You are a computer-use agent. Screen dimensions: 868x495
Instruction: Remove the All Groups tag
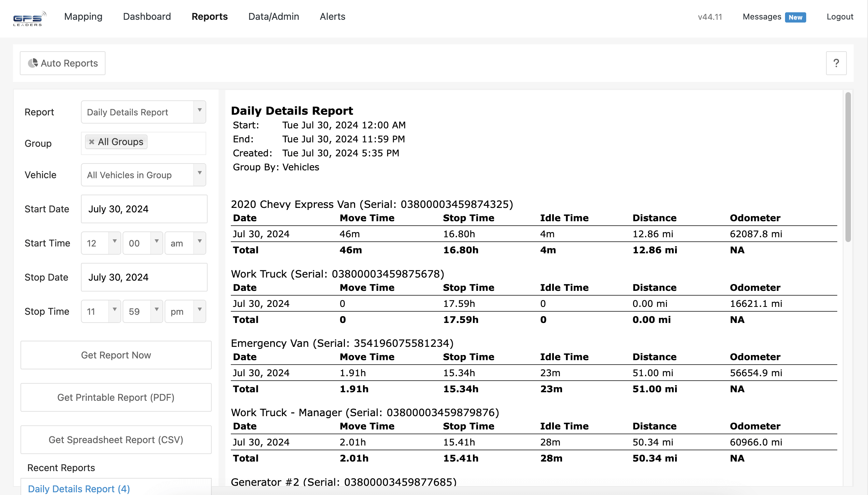[92, 142]
